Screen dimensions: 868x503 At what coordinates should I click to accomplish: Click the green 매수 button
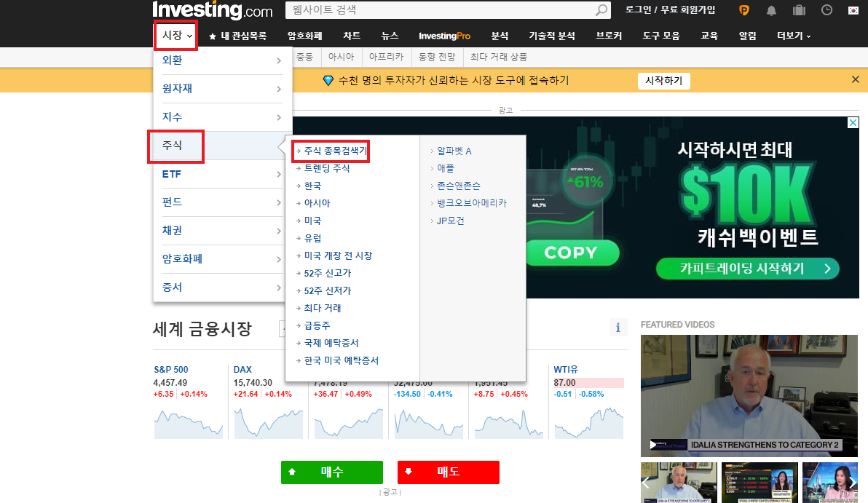tap(331, 472)
